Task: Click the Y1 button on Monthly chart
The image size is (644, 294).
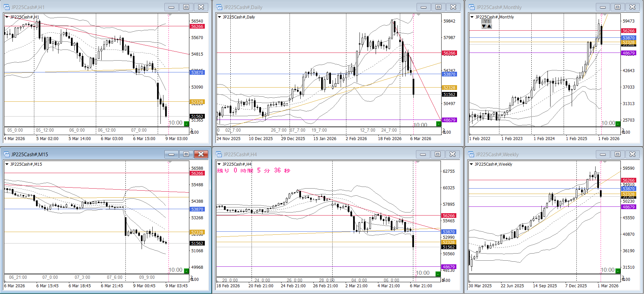Action: pos(486,21)
